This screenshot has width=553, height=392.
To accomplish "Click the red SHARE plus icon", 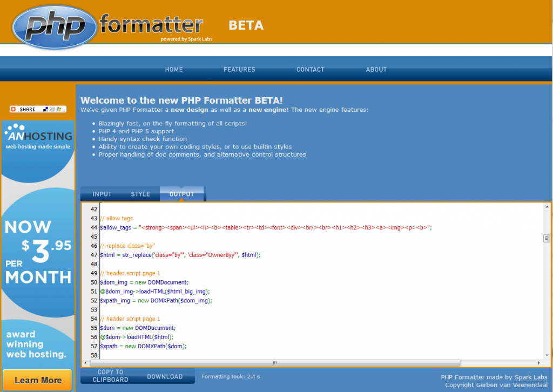I will [13, 109].
